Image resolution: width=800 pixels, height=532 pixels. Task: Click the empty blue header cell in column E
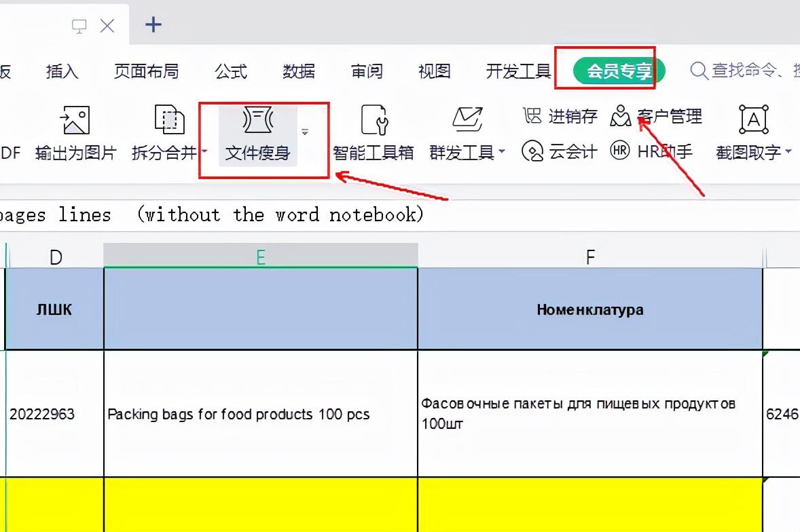[x=261, y=309]
